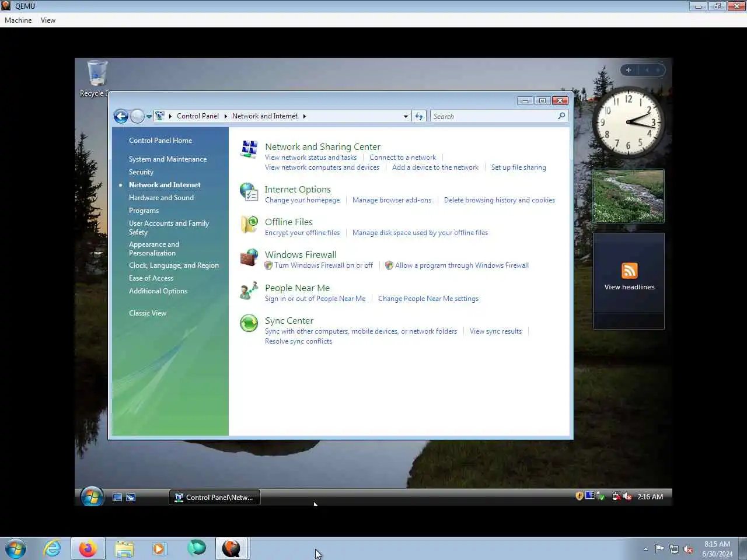The image size is (747, 560).
Task: Click the RSS feed headlines gadget icon
Action: coord(629,271)
